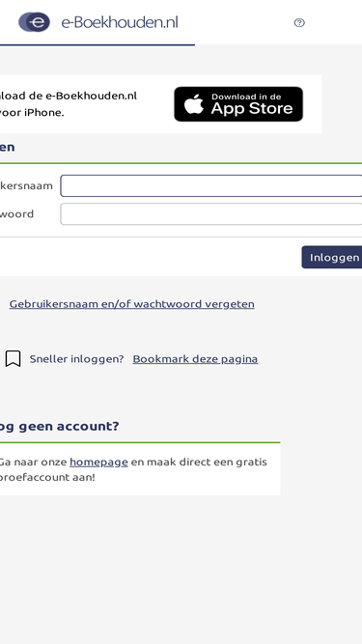362x644 pixels.
Task: Open the help question mark icon
Action: pyautogui.click(x=299, y=22)
